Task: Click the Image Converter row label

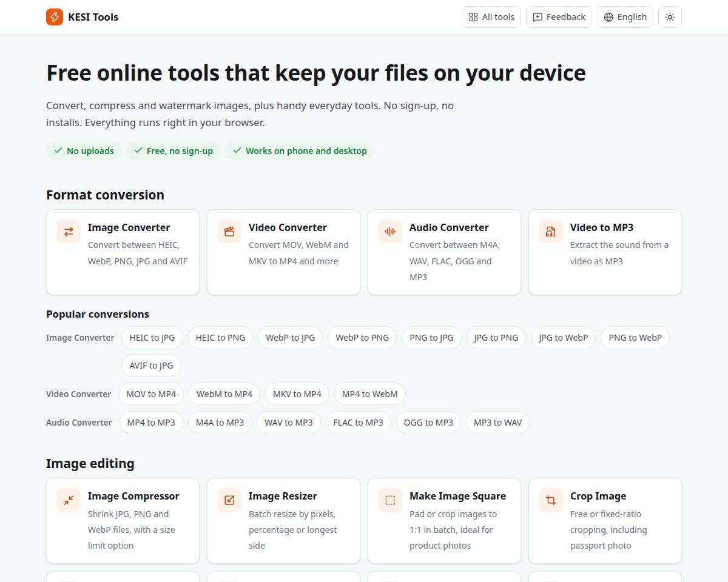Action: (80, 338)
